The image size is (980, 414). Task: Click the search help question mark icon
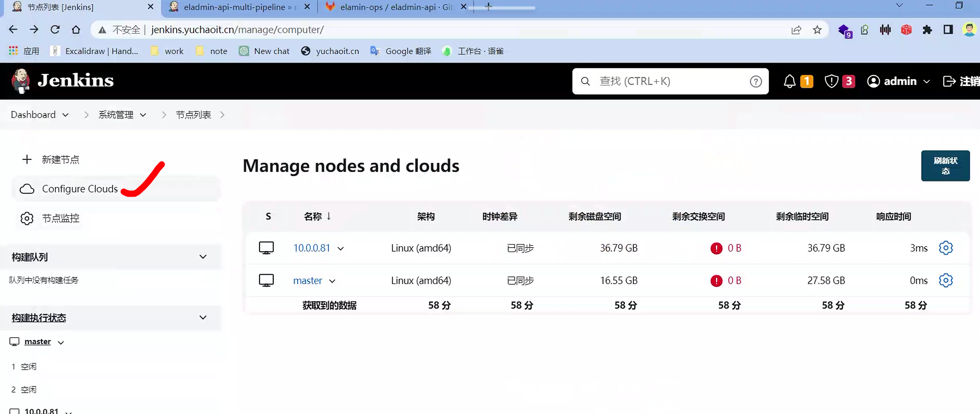(755, 81)
